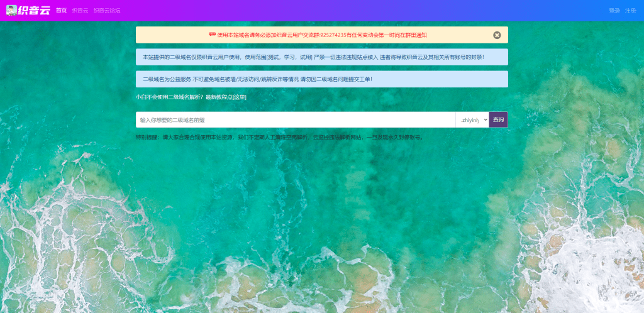Focus the 二级域名前缀 input field

296,119
